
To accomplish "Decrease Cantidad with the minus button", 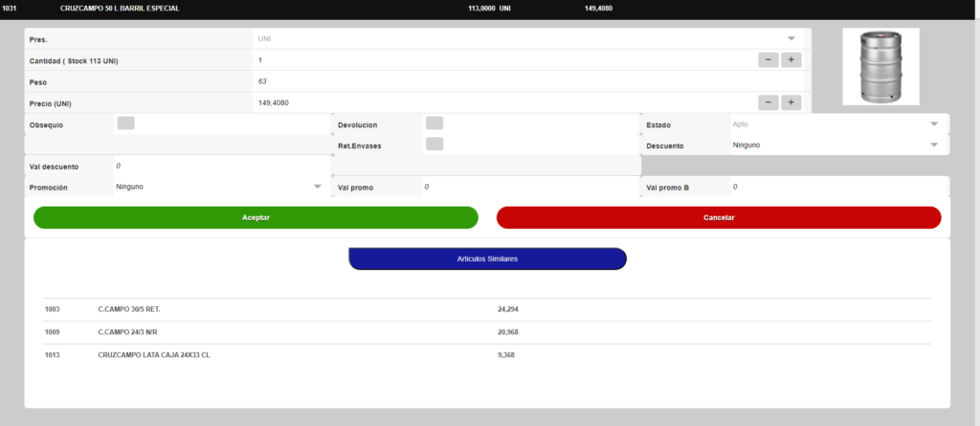I will 768,60.
